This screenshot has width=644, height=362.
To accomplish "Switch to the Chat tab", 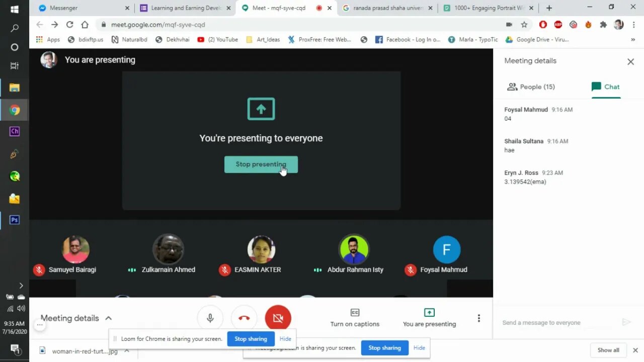I will point(606,86).
